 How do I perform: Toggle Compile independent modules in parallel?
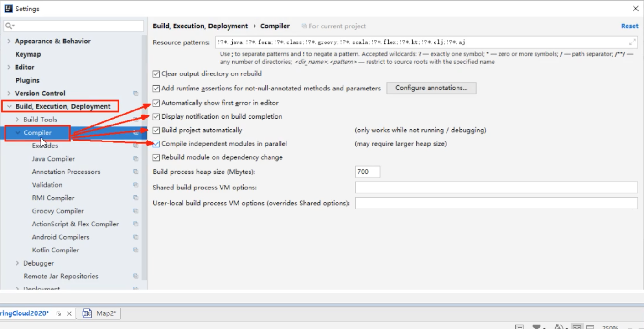156,144
